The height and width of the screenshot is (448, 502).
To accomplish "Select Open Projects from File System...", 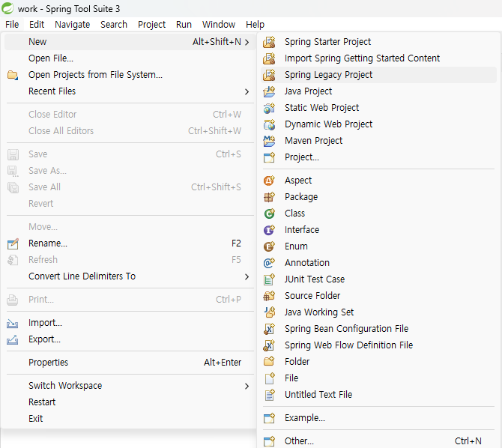I will (130, 75).
